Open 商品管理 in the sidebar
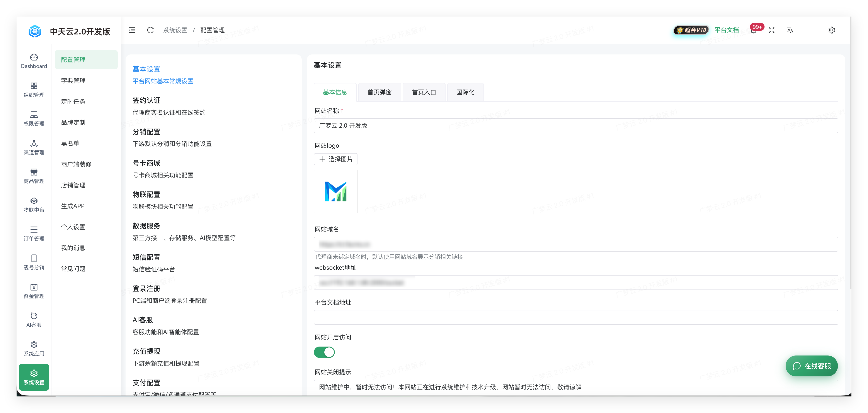 (x=34, y=176)
